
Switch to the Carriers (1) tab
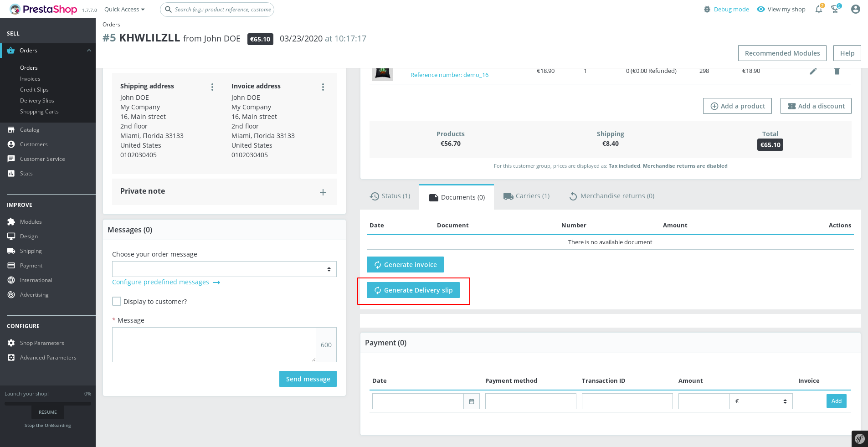tap(526, 196)
